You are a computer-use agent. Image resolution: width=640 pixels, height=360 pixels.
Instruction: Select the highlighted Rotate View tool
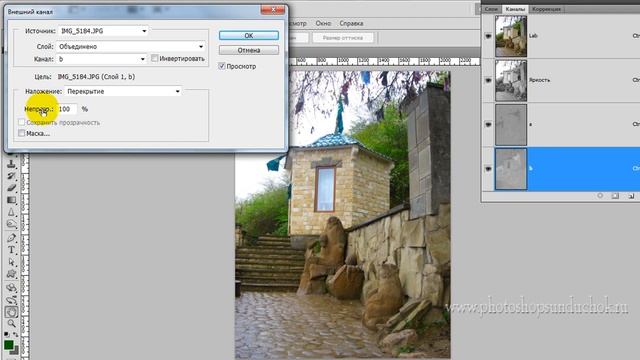pyautogui.click(x=11, y=312)
